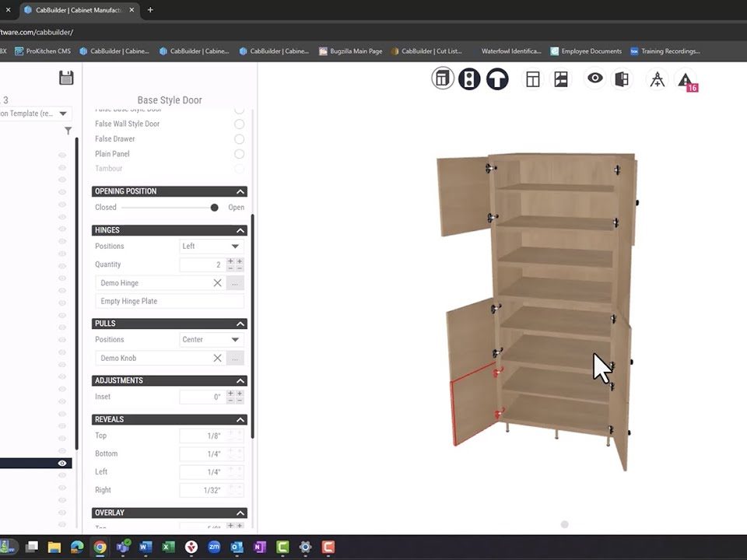Open the Hinges Positions dropdown
This screenshot has height=560, width=747.
(x=211, y=247)
